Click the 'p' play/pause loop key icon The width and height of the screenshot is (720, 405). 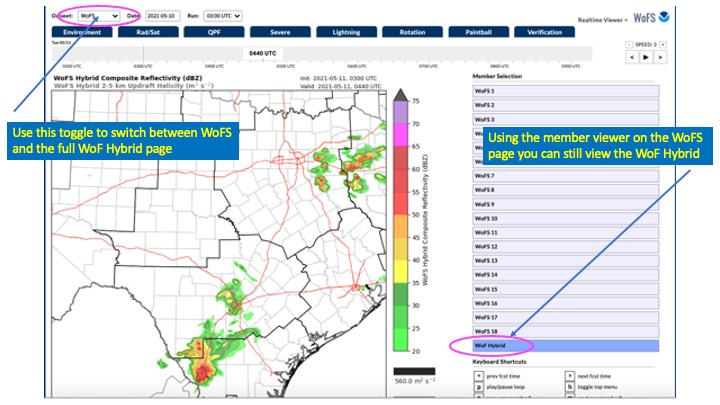point(478,387)
